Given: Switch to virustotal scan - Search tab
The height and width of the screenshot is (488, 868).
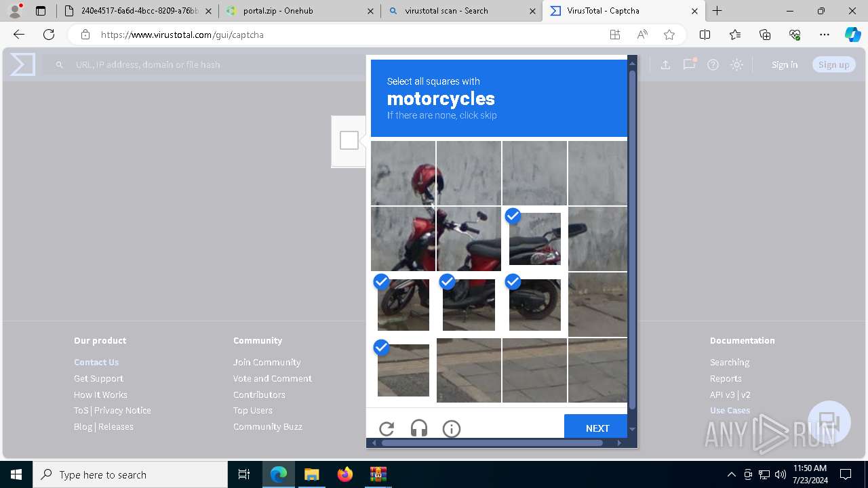Looking at the screenshot, I should (462, 11).
